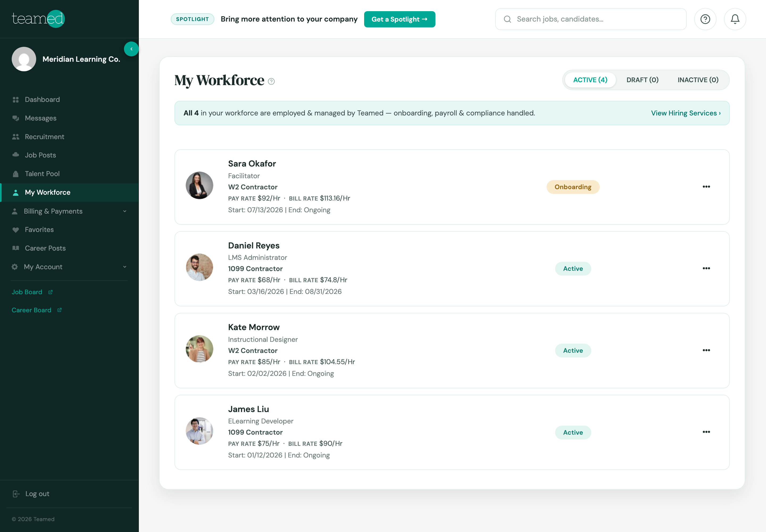
Task: Click the Talent Pool icon
Action: pos(16,174)
